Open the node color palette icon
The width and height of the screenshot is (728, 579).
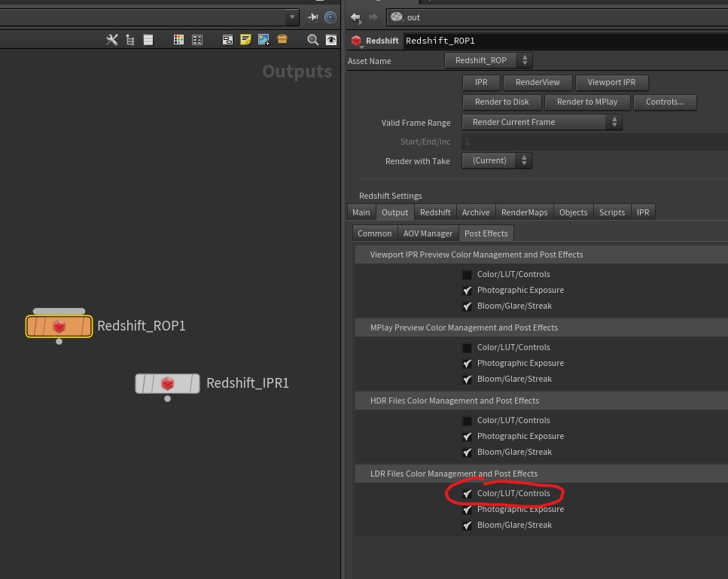178,40
